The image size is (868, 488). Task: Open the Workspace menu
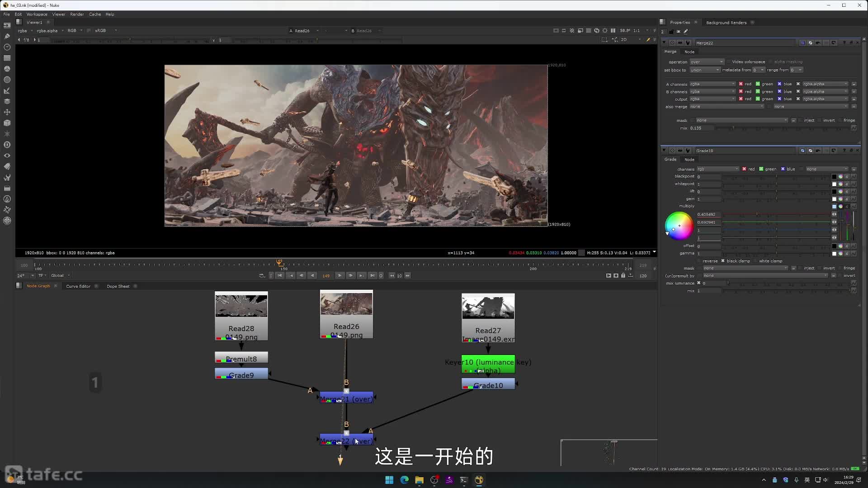(37, 14)
